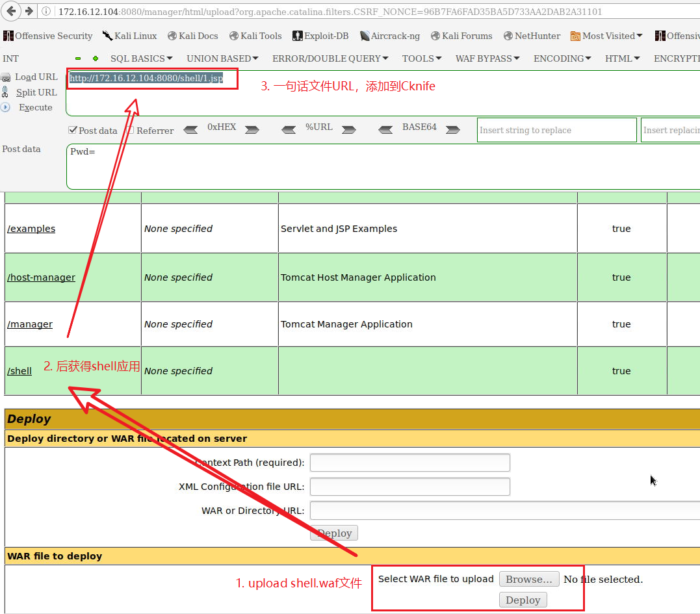Click the Load URL icon
This screenshot has height=614, width=700.
(x=6, y=77)
